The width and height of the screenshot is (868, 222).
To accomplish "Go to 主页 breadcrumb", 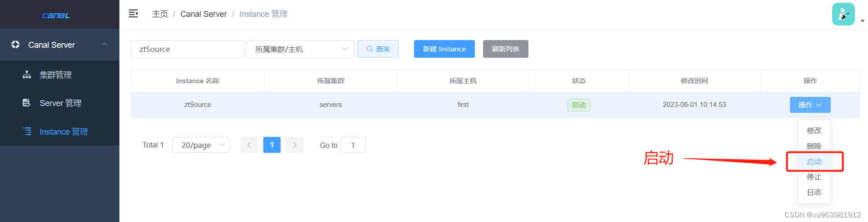I will click(160, 14).
